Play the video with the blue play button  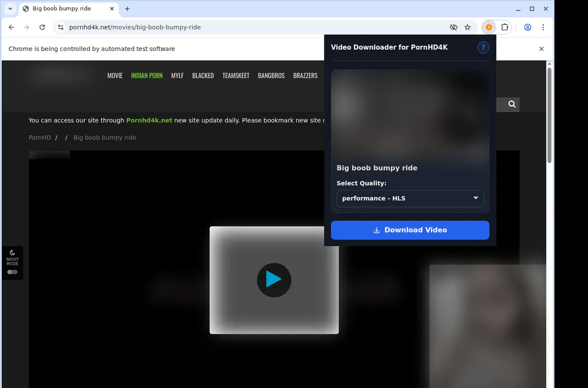pyautogui.click(x=274, y=280)
